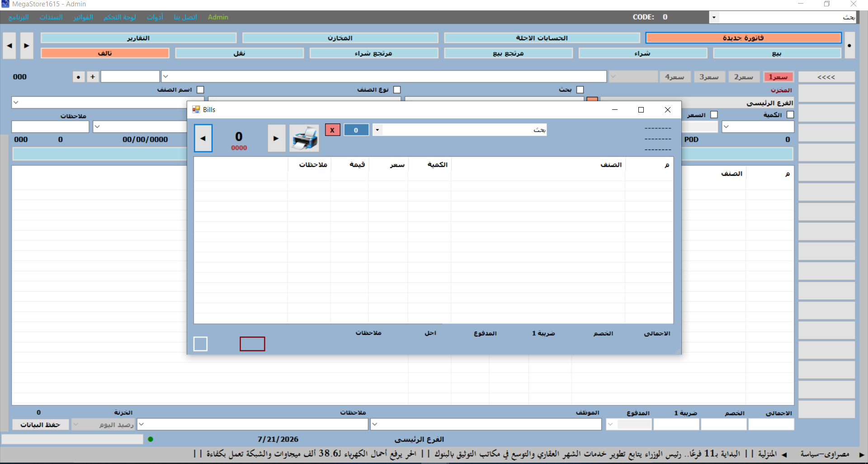Open the الفواتير menu
Image resolution: width=868 pixels, height=464 pixels.
pyautogui.click(x=83, y=17)
